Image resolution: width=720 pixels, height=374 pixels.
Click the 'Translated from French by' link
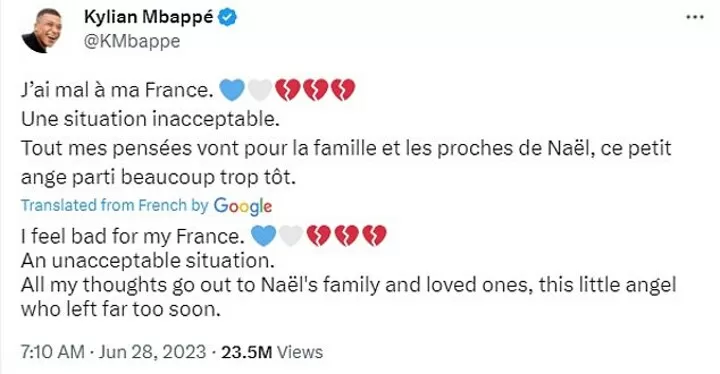[115, 205]
